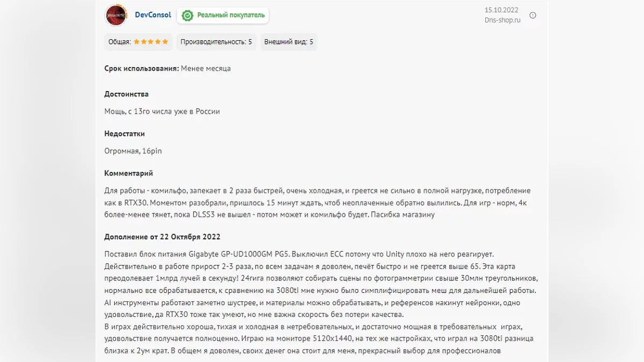This screenshot has height=362, width=644.
Task: Click the "Дополнение от 22 Октября 2022" heading
Action: coord(162,237)
